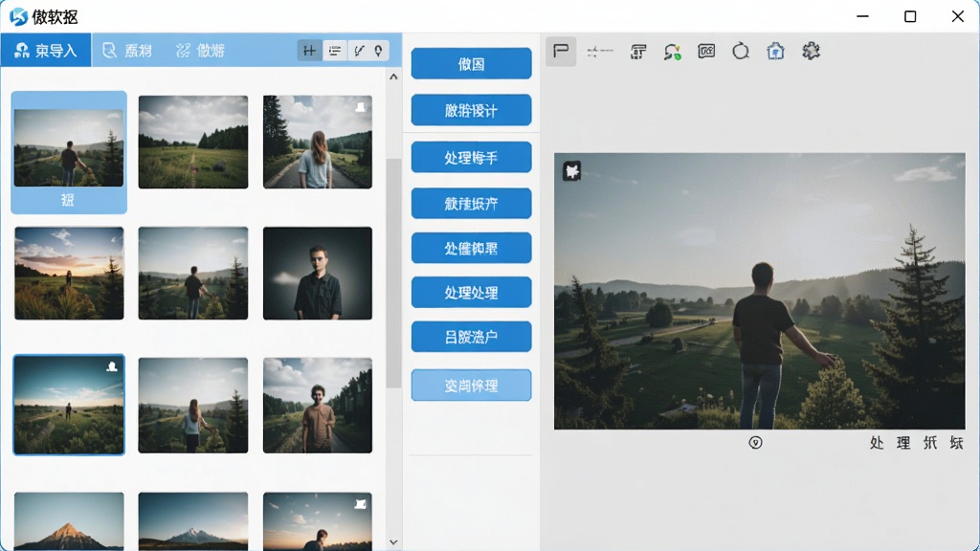Open the framed-picture icon in the toolbar

[x=706, y=51]
